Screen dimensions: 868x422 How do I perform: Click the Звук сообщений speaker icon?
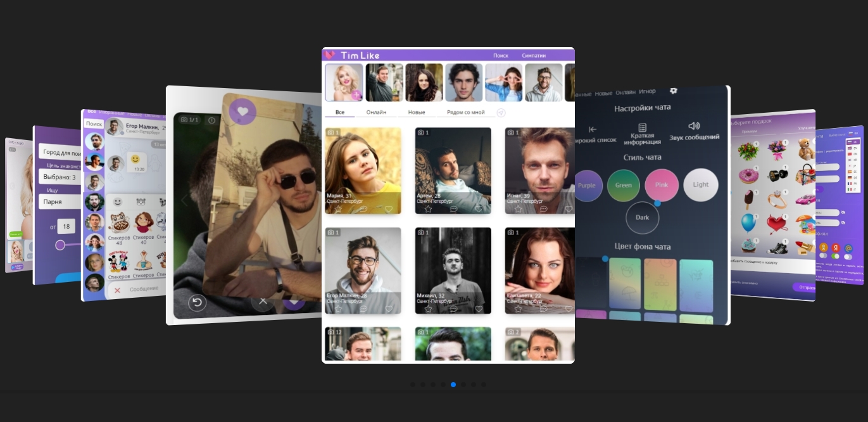pos(694,126)
